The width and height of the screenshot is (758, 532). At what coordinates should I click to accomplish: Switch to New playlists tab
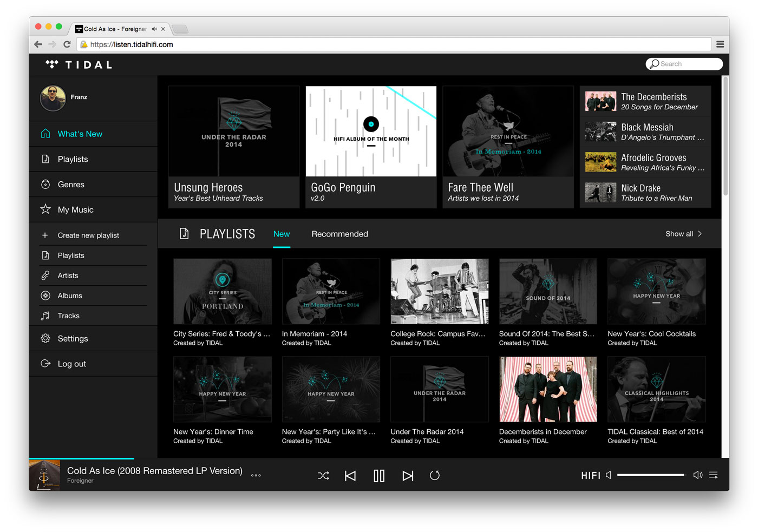(x=282, y=234)
